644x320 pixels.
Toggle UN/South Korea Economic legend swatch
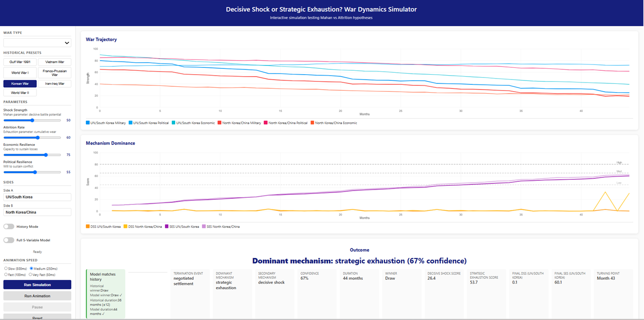tap(174, 123)
